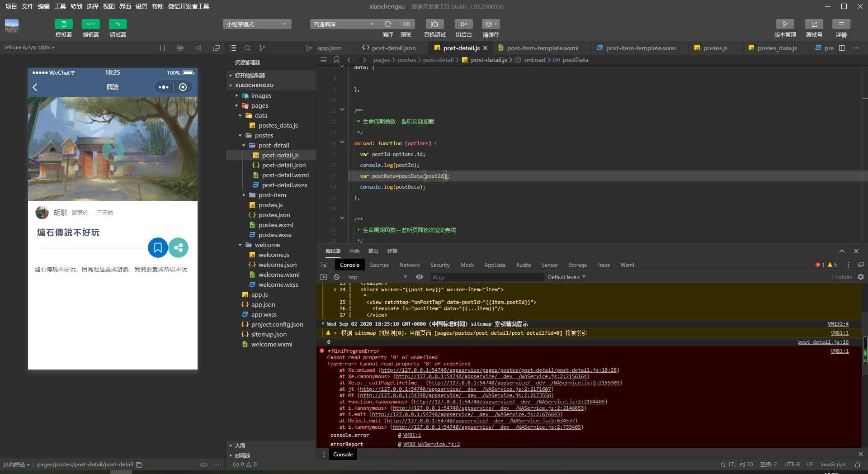868x474 pixels.
Task: Click the compile refresh icon
Action: pos(388,24)
